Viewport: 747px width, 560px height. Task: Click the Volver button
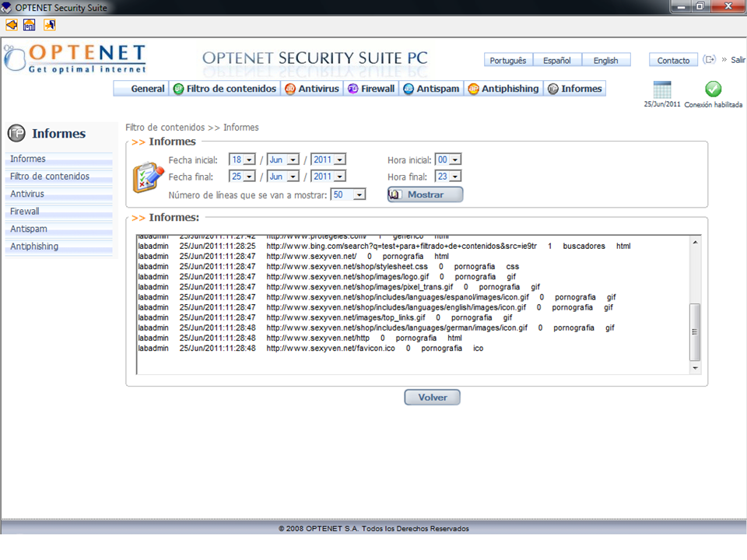pos(432,397)
